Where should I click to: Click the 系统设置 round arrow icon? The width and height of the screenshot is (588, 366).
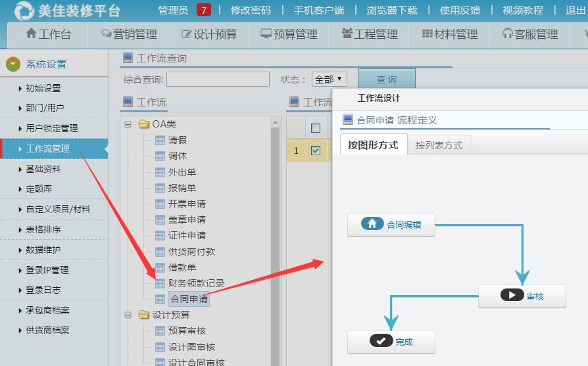coord(12,64)
